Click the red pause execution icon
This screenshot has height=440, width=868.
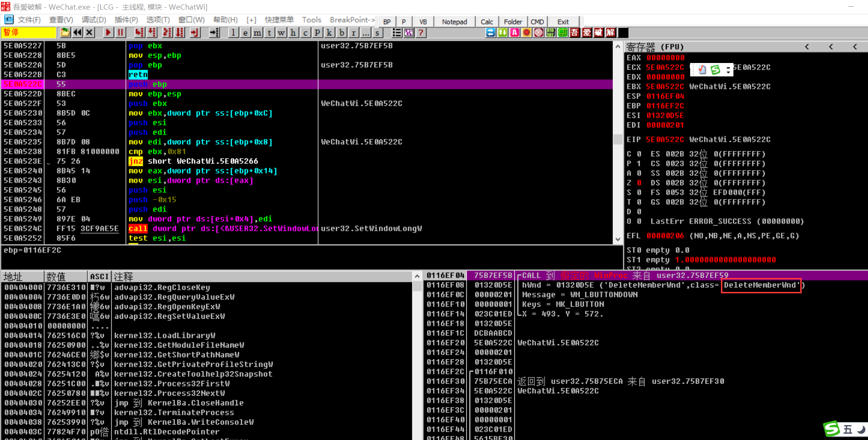(x=121, y=33)
